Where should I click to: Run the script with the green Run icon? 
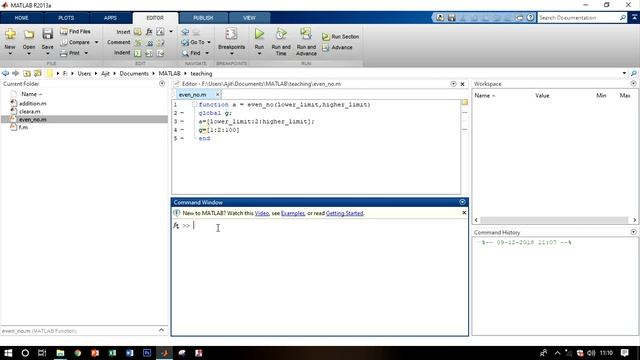(259, 34)
